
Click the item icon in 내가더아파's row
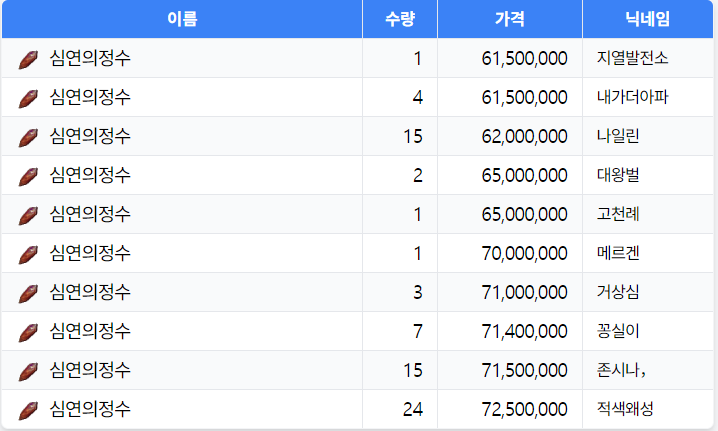coord(28,98)
